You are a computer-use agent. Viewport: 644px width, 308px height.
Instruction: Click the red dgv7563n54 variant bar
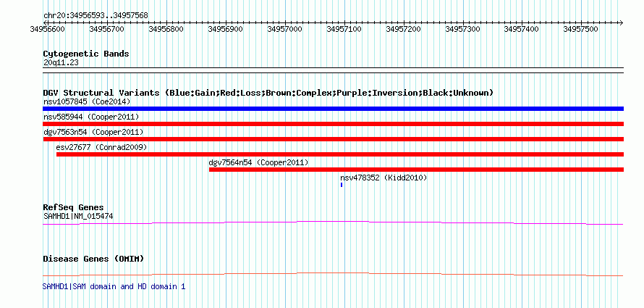click(333, 139)
